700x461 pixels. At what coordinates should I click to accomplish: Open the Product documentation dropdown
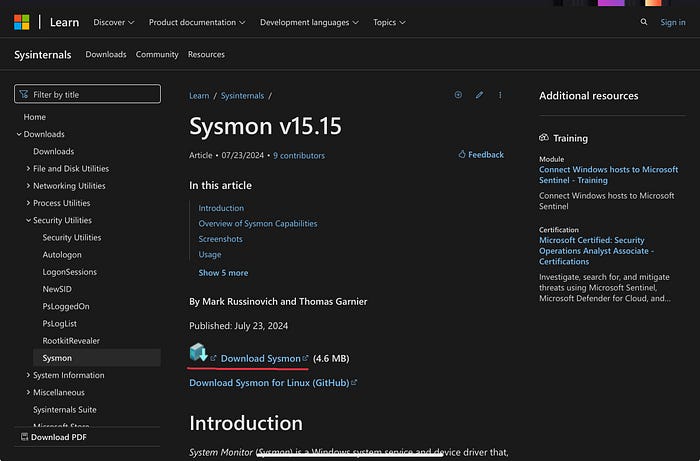(x=197, y=22)
